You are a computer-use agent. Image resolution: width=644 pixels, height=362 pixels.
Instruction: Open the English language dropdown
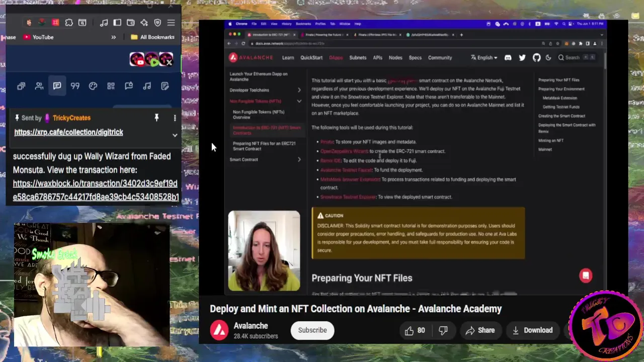pos(484,58)
